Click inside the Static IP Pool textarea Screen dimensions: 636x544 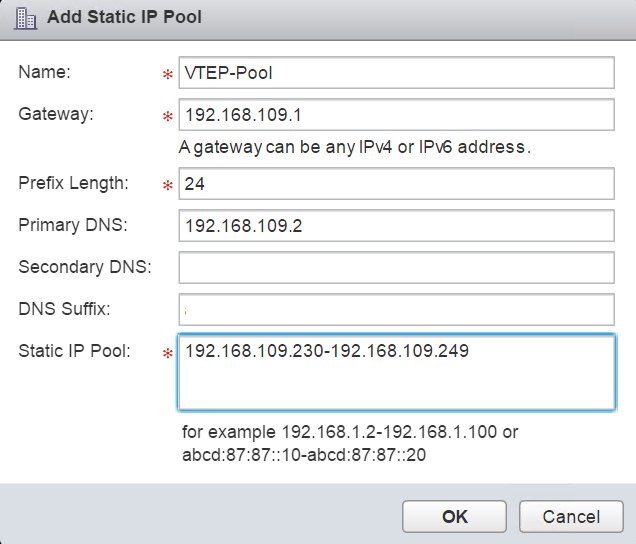tap(395, 372)
